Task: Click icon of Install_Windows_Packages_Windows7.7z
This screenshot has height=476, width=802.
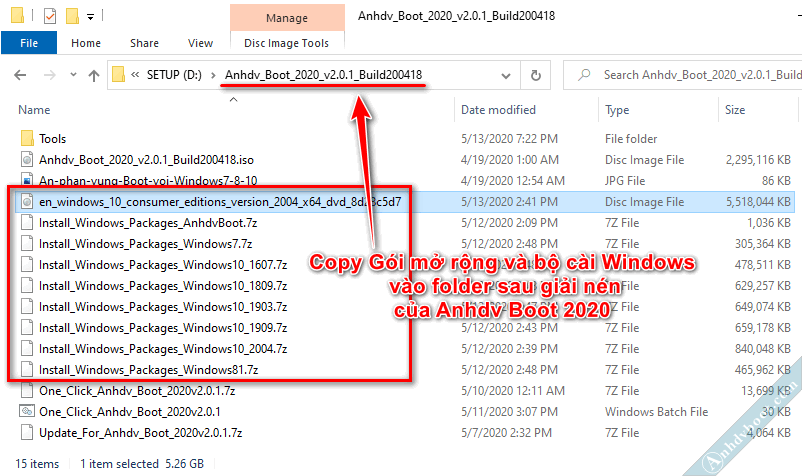Action: [x=27, y=243]
